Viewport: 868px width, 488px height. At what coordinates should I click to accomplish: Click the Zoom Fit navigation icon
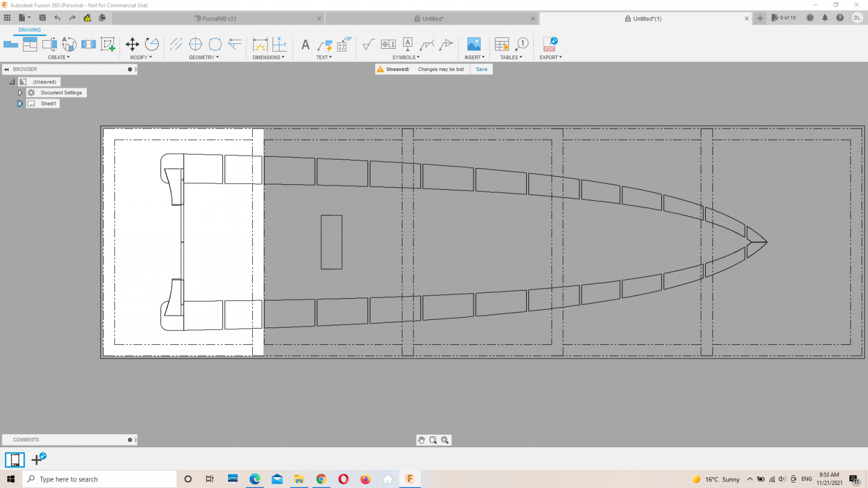pos(445,440)
